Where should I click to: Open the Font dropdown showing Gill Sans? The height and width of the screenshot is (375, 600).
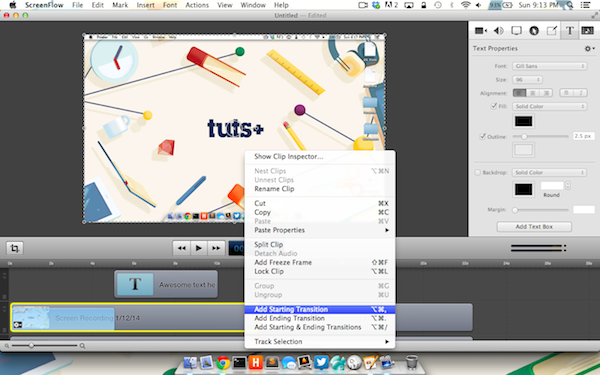click(549, 66)
